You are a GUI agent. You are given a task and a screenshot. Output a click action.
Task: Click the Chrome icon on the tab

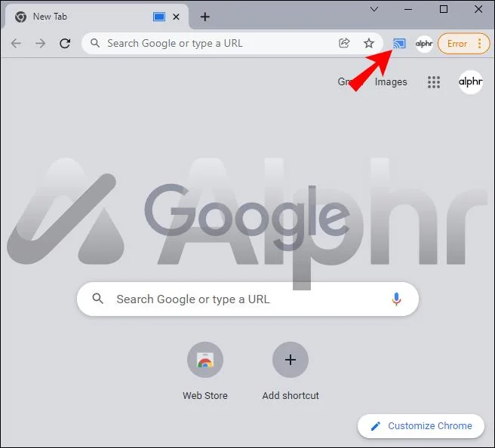[21, 17]
